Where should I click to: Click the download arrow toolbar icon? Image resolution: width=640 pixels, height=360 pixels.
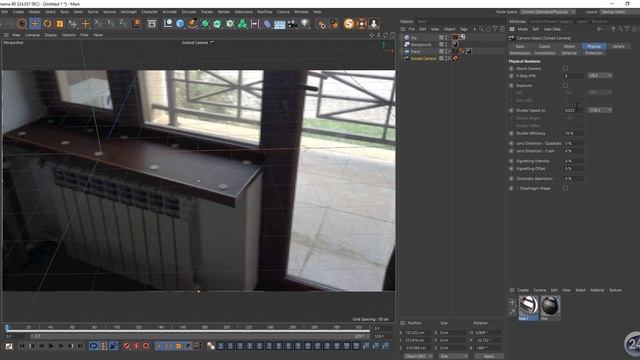(x=373, y=24)
